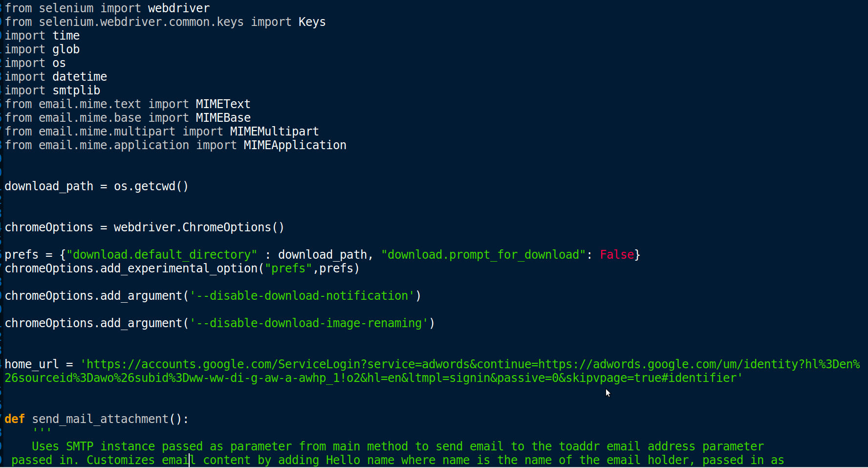The width and height of the screenshot is (868, 468).
Task: Click 'MIMEText' in the email.mime.text import
Action: tap(223, 104)
